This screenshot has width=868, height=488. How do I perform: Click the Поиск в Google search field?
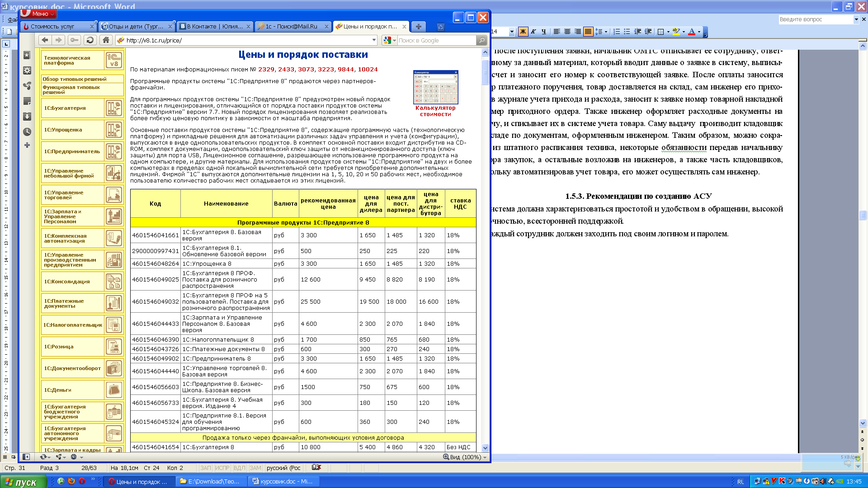pos(436,40)
